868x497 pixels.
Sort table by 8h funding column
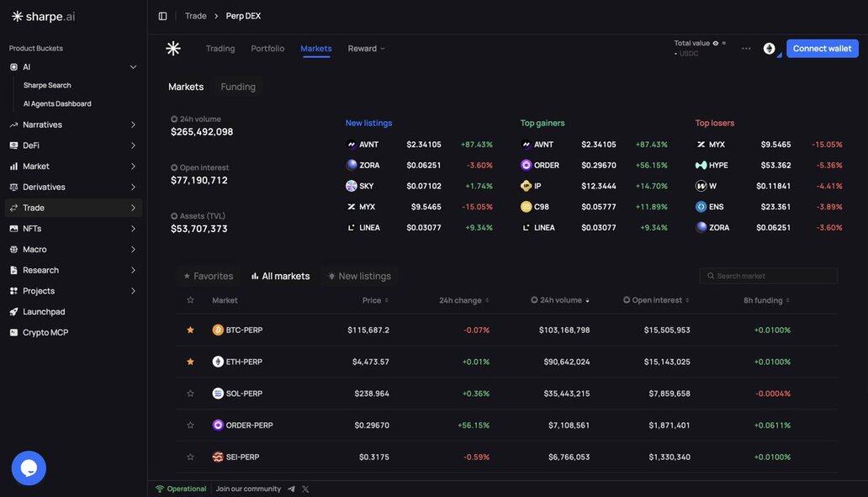[767, 300]
